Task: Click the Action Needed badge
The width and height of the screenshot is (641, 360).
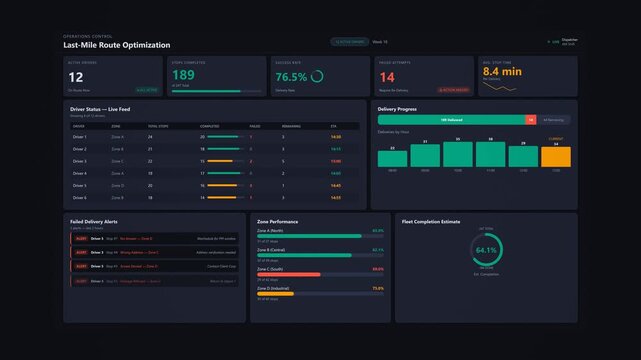Action: (x=453, y=90)
